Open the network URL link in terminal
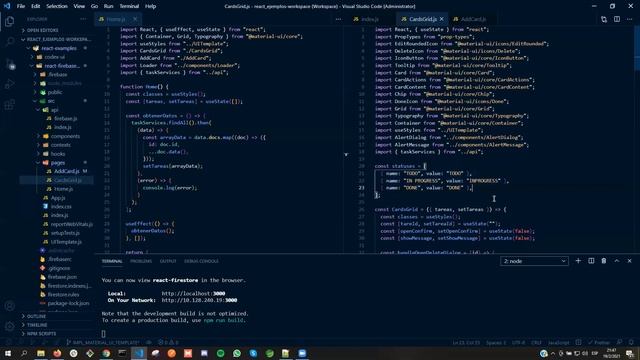The height and width of the screenshot is (360, 640). 199,300
